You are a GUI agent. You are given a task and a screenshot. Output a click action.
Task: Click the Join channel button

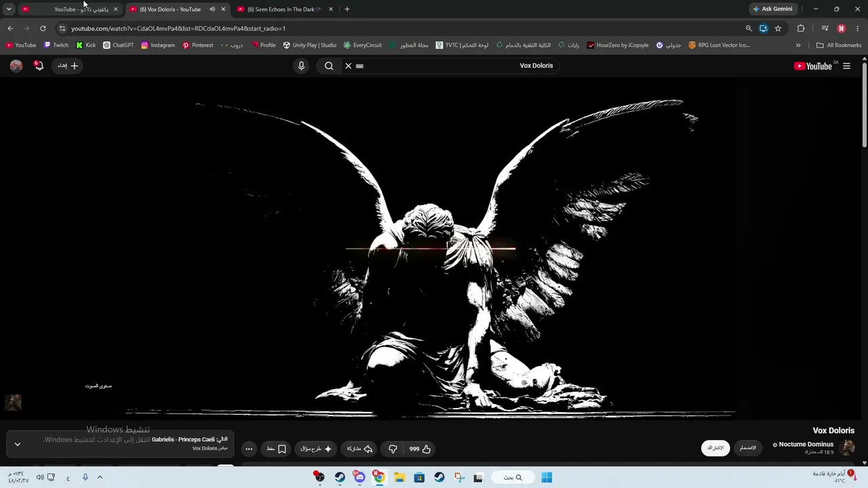pos(748,448)
